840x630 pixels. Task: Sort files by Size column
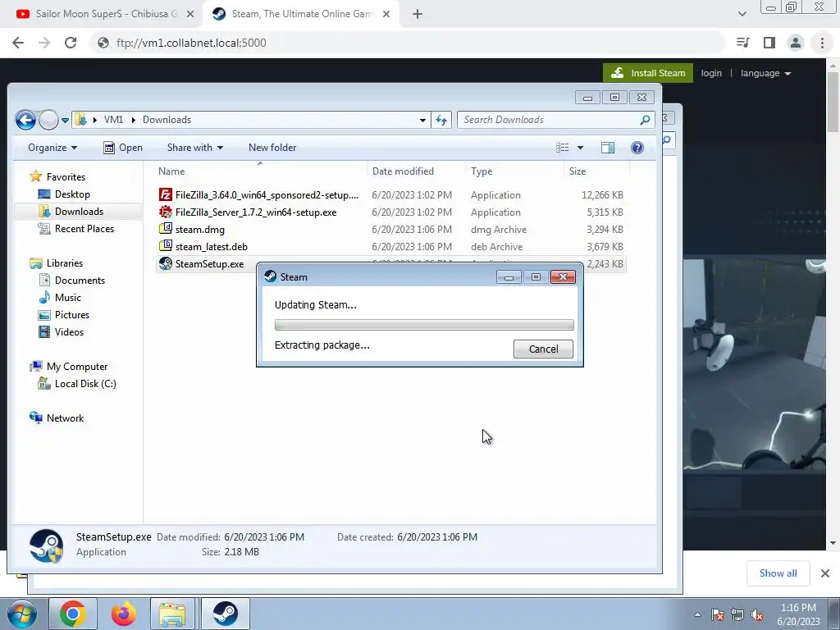click(596, 171)
